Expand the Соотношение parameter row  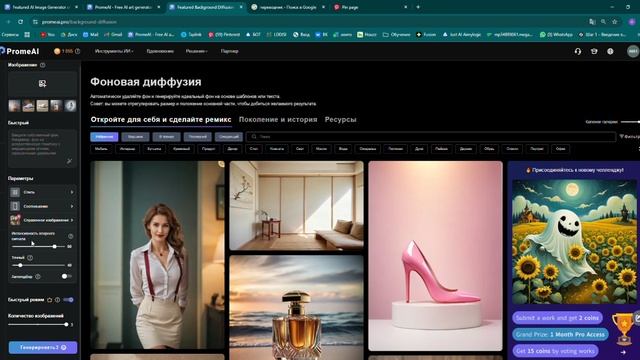[42, 206]
